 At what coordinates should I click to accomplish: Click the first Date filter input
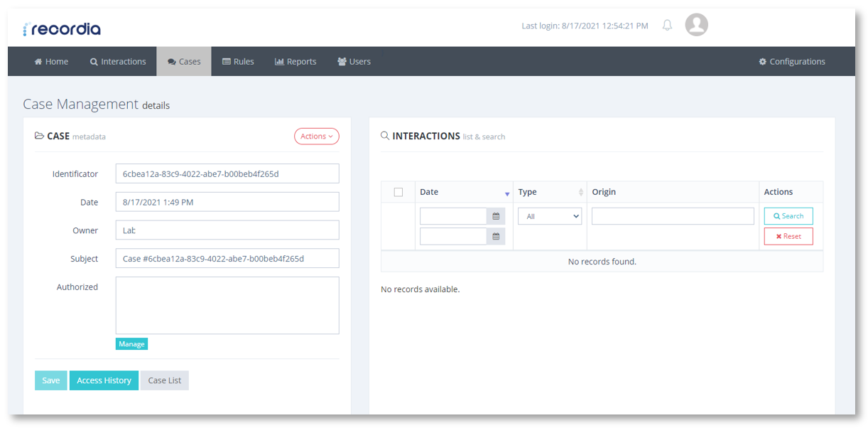click(x=453, y=216)
